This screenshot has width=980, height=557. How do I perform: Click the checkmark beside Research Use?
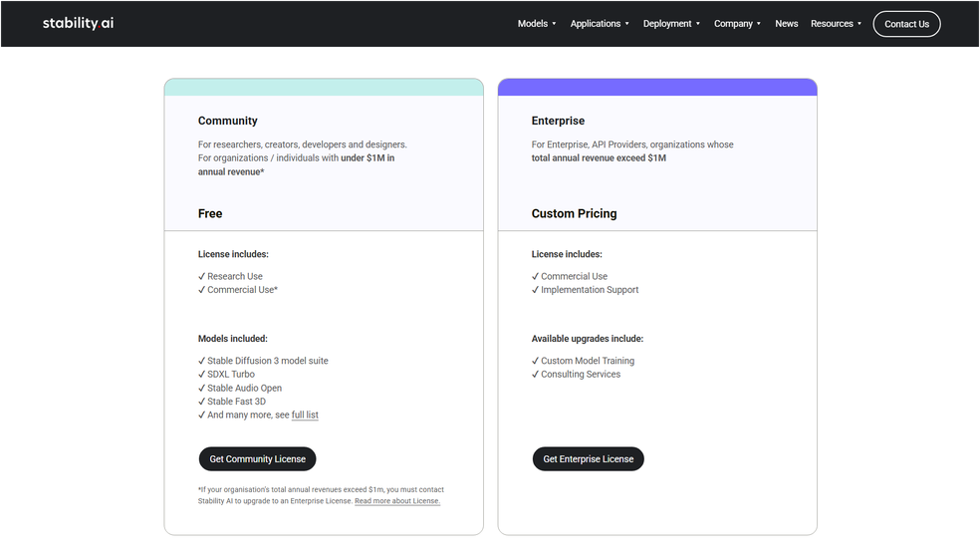tap(202, 277)
